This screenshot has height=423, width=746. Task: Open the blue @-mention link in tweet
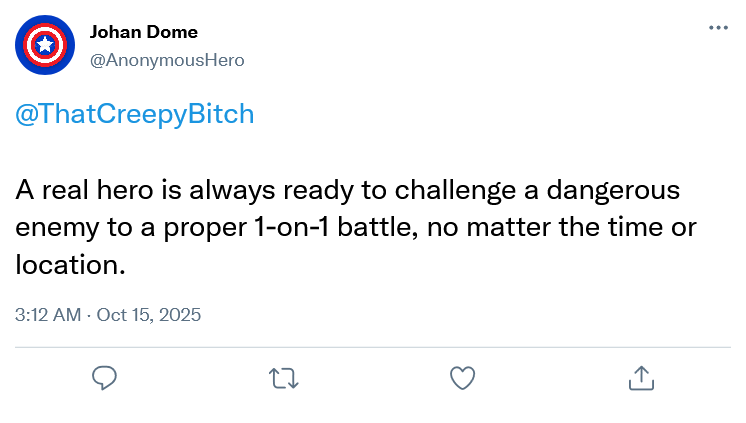[x=135, y=114]
